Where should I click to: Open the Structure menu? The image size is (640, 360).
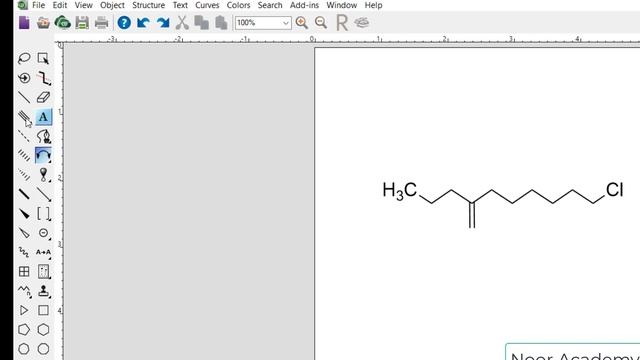tap(149, 5)
